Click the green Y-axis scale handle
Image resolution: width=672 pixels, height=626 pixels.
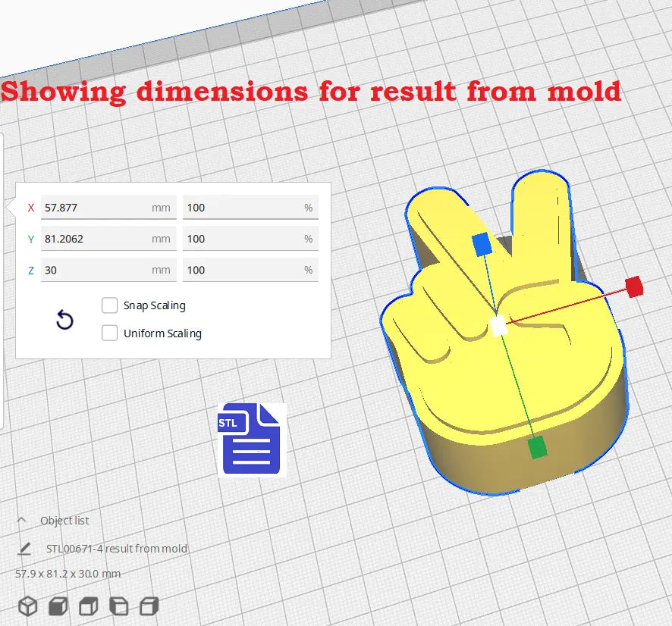click(537, 447)
